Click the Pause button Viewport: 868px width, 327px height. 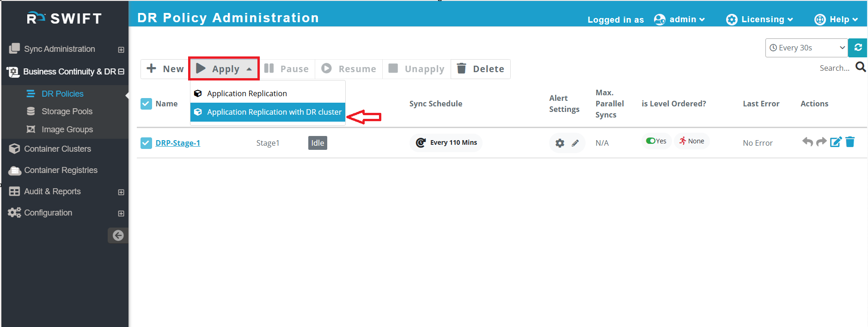click(x=287, y=69)
